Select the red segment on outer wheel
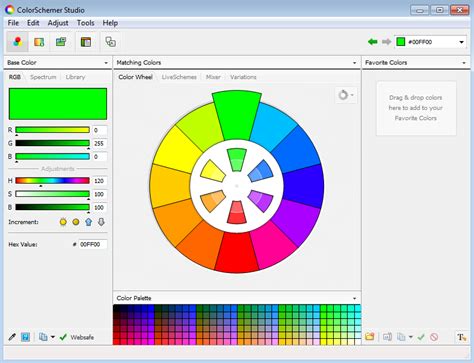Viewport: 474px width, 363px height. coord(237,253)
